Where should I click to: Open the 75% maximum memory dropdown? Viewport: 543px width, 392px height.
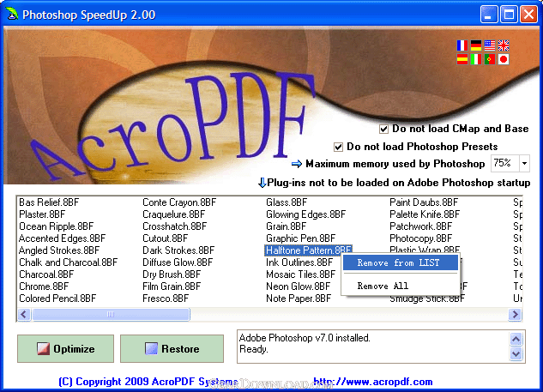point(525,163)
